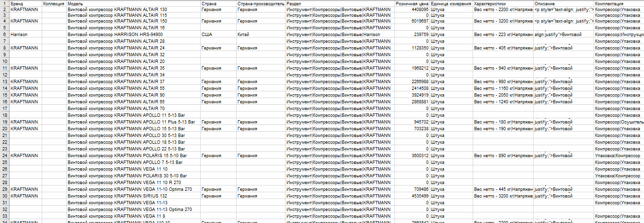Click the 'VEGA 11-13 Optima 270' model cell

133,210
